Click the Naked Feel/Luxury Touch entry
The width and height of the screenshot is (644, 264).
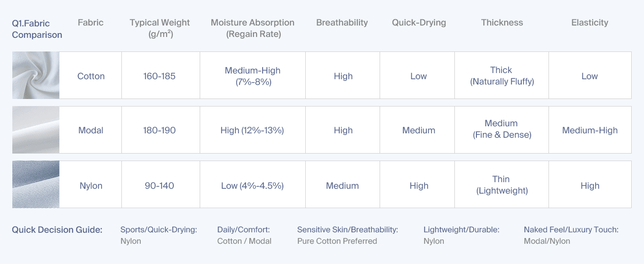pyautogui.click(x=571, y=235)
